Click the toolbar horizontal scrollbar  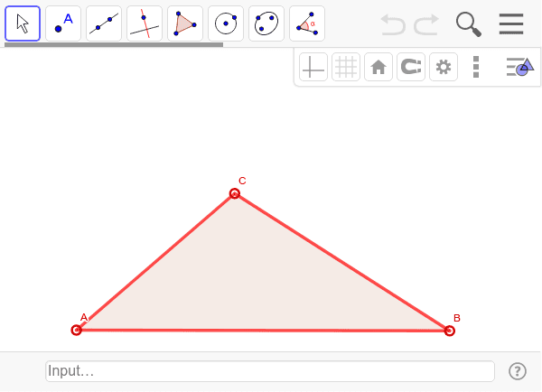(x=114, y=44)
